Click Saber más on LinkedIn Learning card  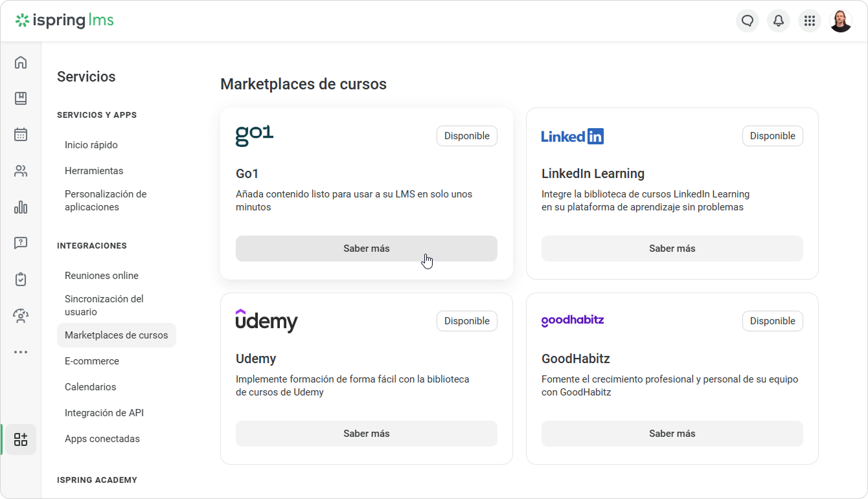(x=672, y=249)
